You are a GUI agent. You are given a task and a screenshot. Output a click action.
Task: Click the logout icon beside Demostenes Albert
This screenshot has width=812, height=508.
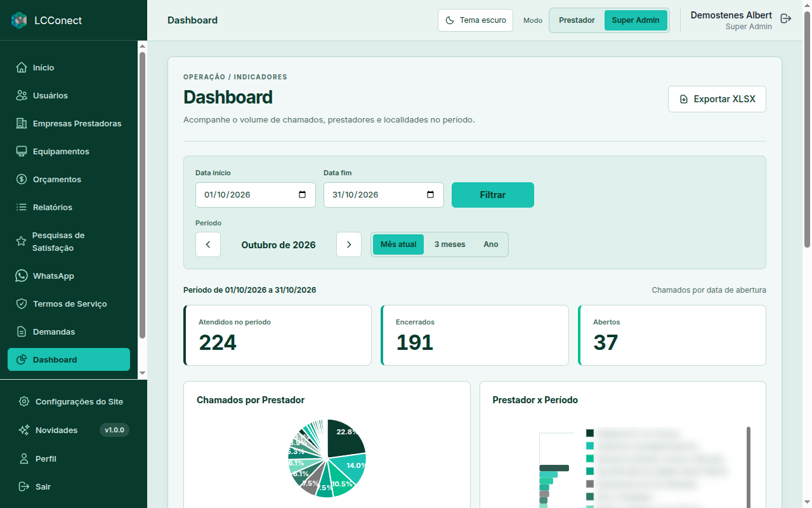click(x=786, y=18)
